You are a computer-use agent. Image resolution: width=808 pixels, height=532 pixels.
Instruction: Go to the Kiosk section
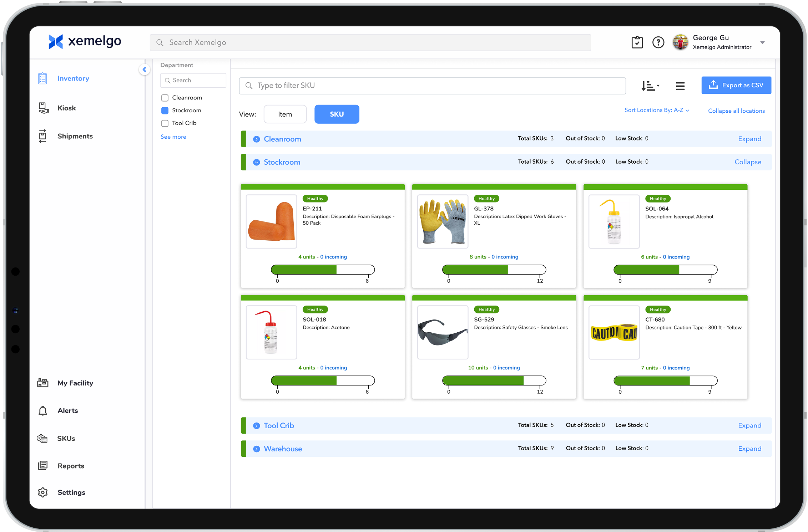pyautogui.click(x=67, y=108)
